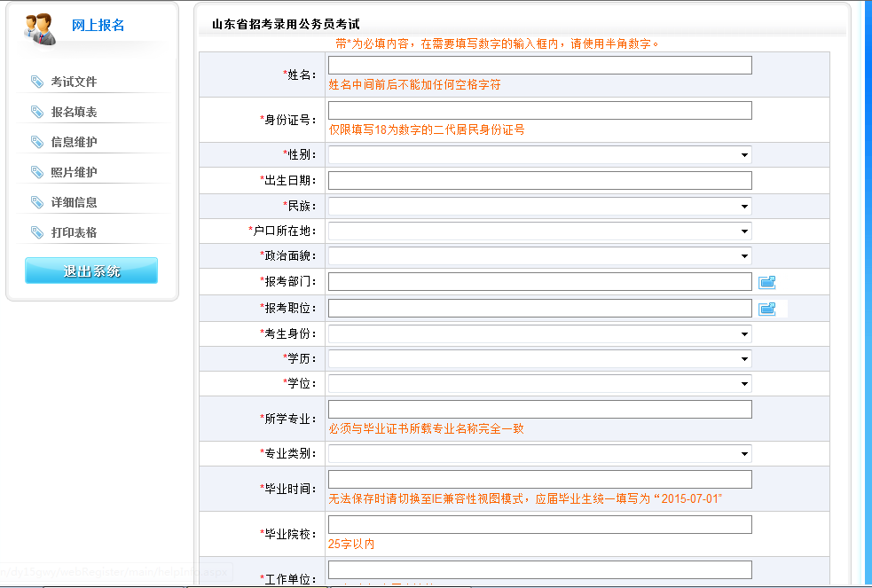872x588 pixels.
Task: Open the 报考部门 browse folder icon
Action: (766, 281)
